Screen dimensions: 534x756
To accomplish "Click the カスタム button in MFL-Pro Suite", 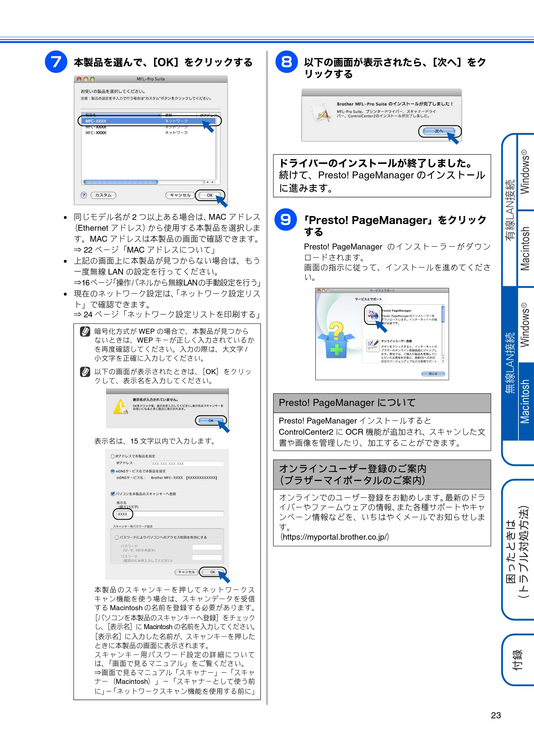I will click(x=103, y=195).
